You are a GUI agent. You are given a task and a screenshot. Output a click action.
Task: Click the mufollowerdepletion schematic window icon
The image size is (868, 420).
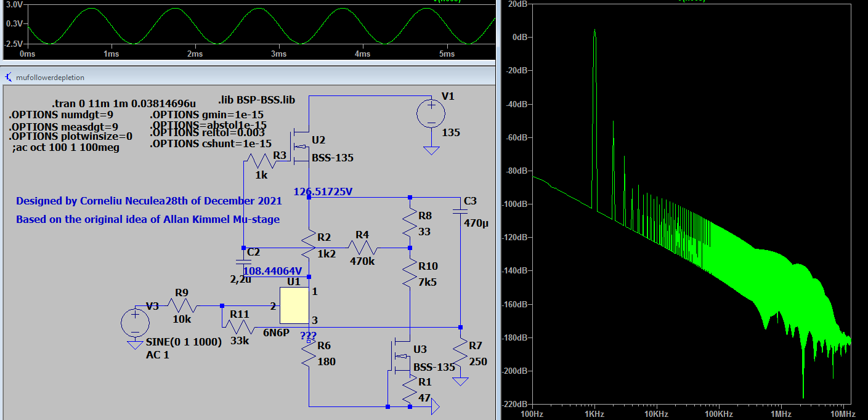(x=8, y=78)
